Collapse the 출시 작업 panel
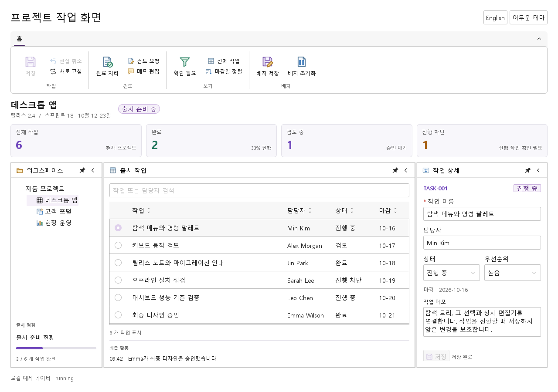Viewport: 558px width, 392px height. tap(406, 170)
